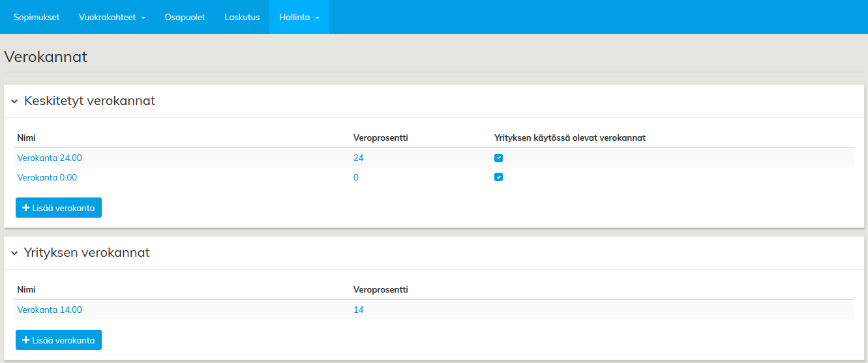Open the Sopimukset menu item
The width and height of the screenshot is (868, 363).
(37, 17)
